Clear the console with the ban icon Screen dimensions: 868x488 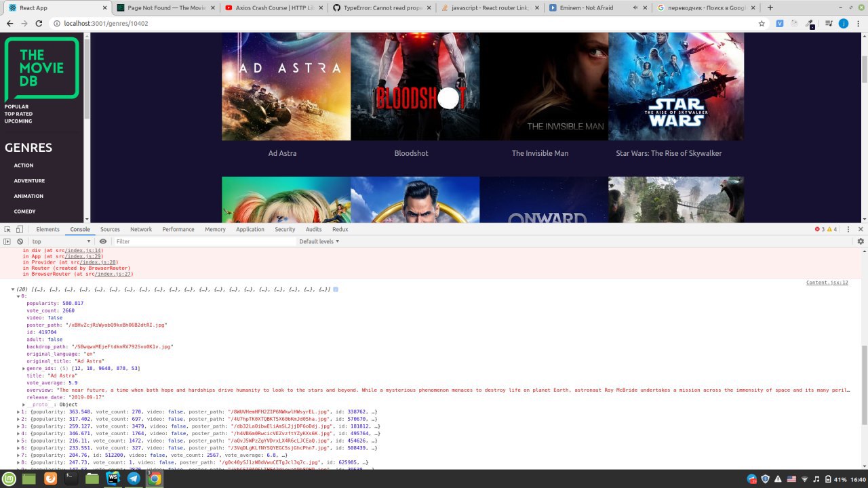pyautogui.click(x=20, y=241)
